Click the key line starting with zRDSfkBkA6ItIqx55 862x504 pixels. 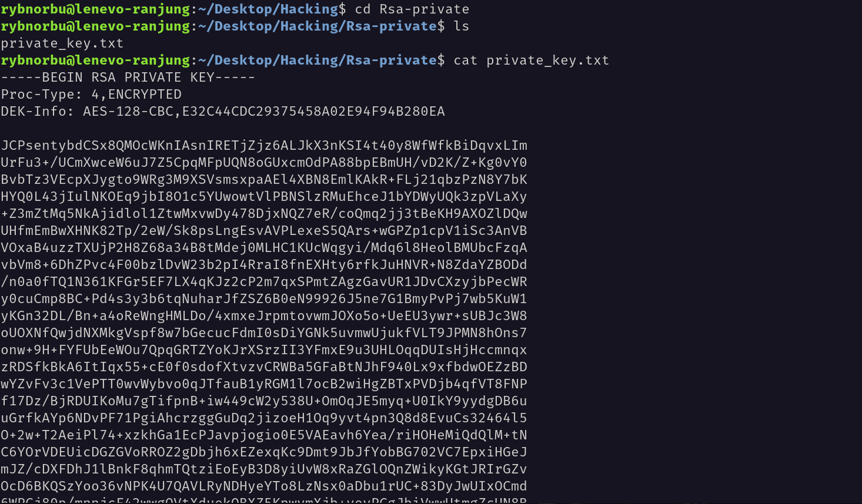(x=264, y=367)
